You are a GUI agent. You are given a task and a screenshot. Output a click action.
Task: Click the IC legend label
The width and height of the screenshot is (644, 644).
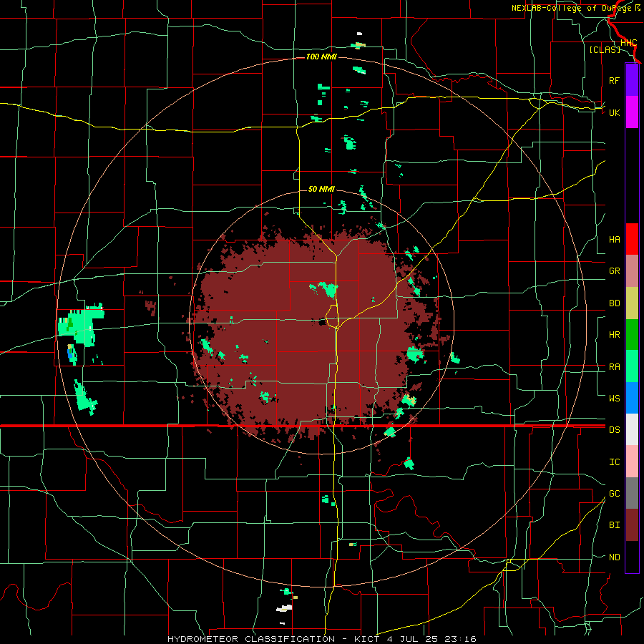[614, 462]
